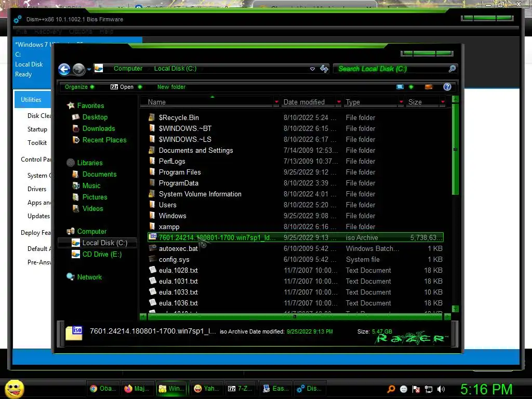This screenshot has width=532, height=399.
Task: Click the Documents and Settings folder name
Action: click(196, 150)
